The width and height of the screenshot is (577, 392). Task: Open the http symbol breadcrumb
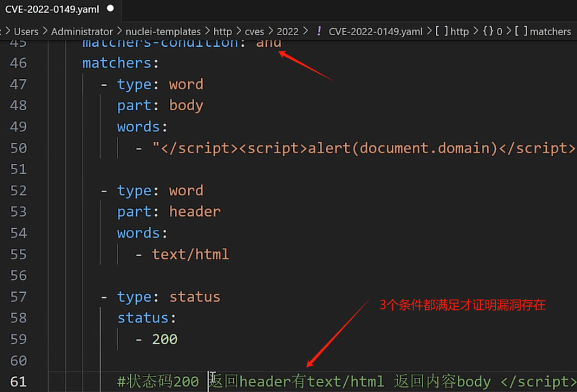pos(459,31)
